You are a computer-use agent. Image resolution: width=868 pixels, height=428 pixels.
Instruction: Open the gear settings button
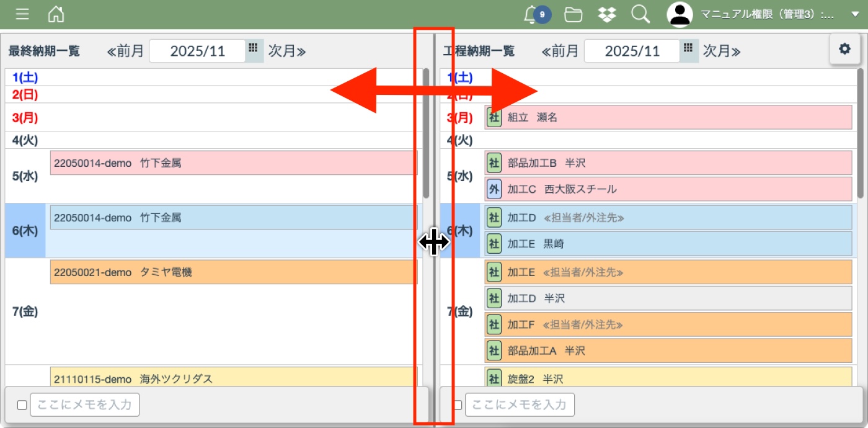[844, 49]
